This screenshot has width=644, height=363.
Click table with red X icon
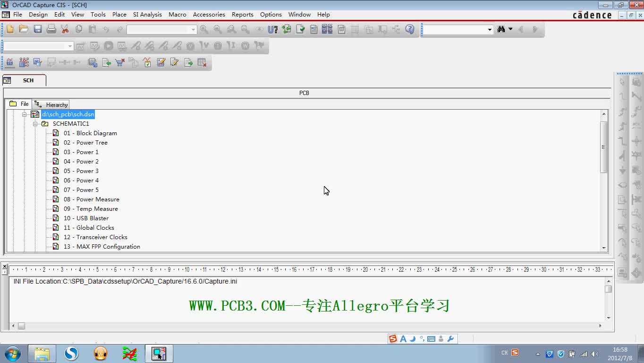202,62
